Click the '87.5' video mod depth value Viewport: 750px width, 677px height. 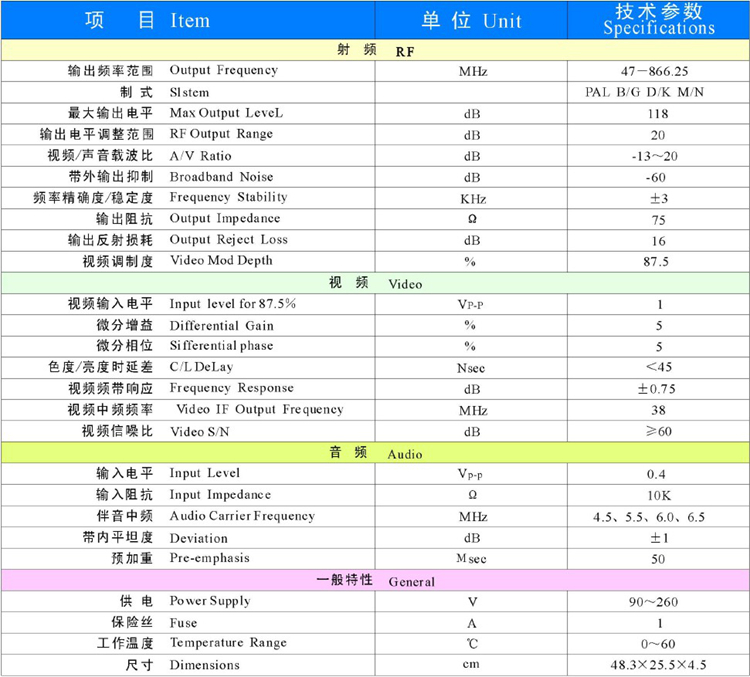coord(658,262)
